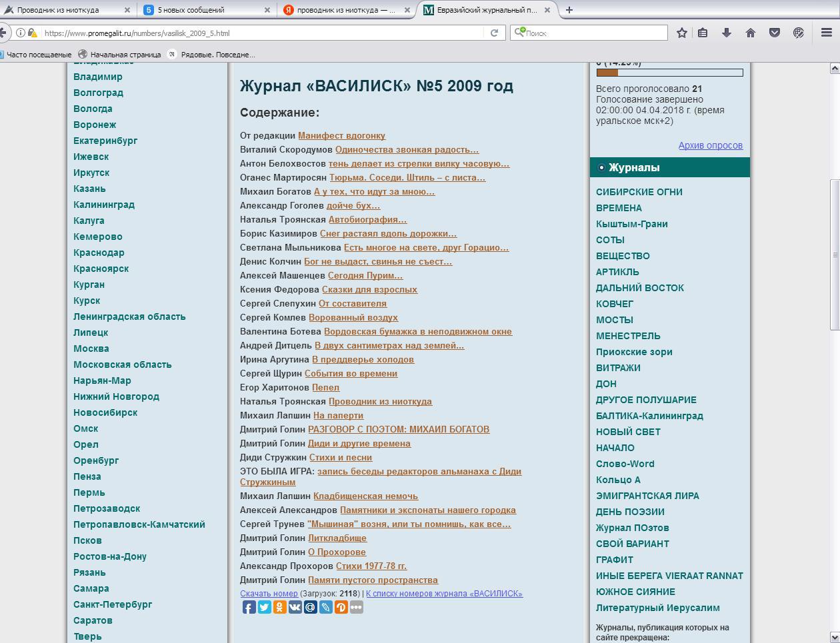Open 'РАЗГОВОР С ПОЭТОМ: МИХАИЛ БОГАТОВ' link
The image size is (840, 643).
pos(399,429)
